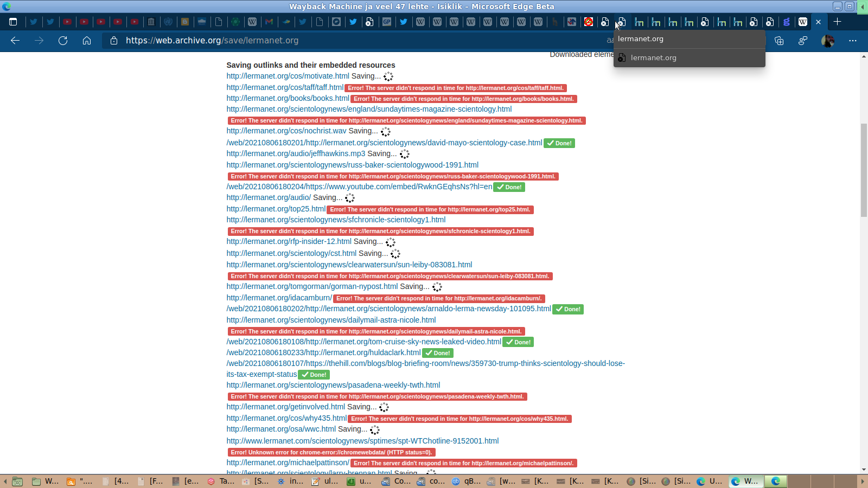Viewport: 868px width, 488px height.
Task: Close the active Wayback Machine tab
Action: click(x=819, y=22)
